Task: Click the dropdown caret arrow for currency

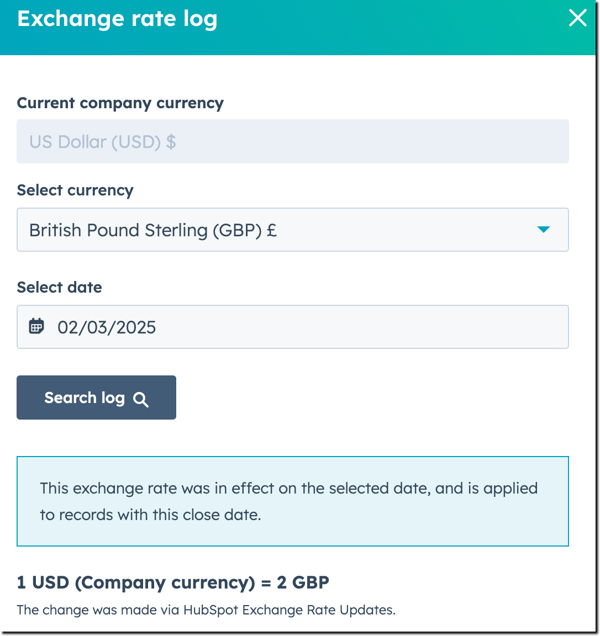Action: (543, 230)
